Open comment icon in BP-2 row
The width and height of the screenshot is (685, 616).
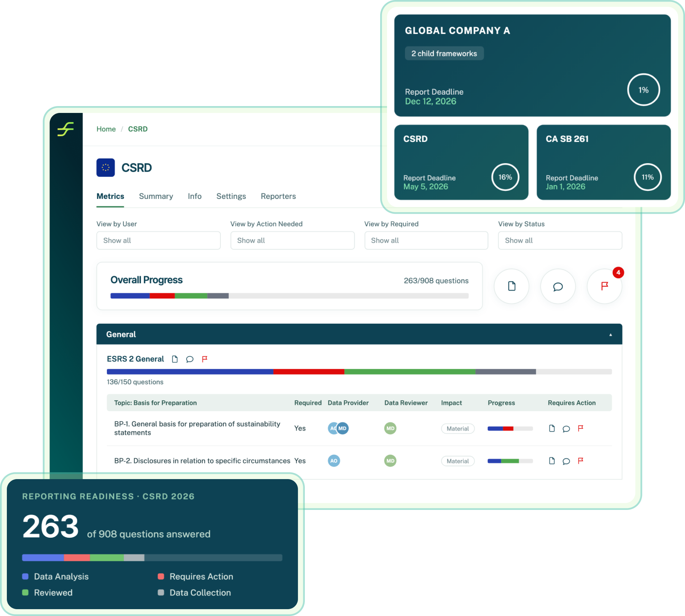(x=566, y=461)
